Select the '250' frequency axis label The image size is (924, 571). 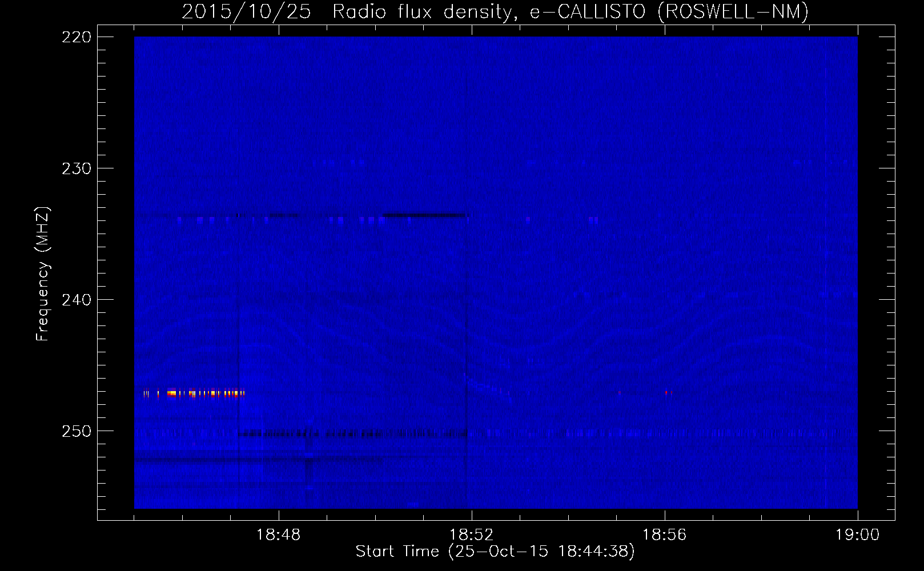click(77, 431)
